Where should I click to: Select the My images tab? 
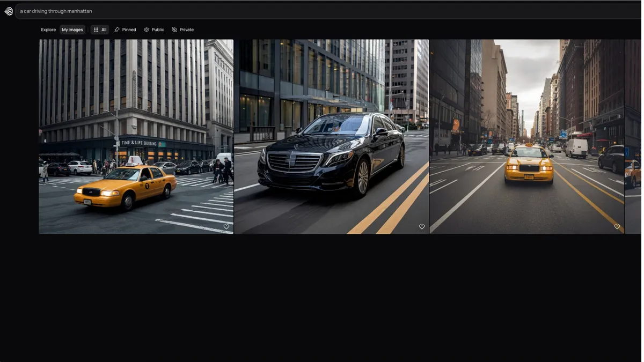72,29
